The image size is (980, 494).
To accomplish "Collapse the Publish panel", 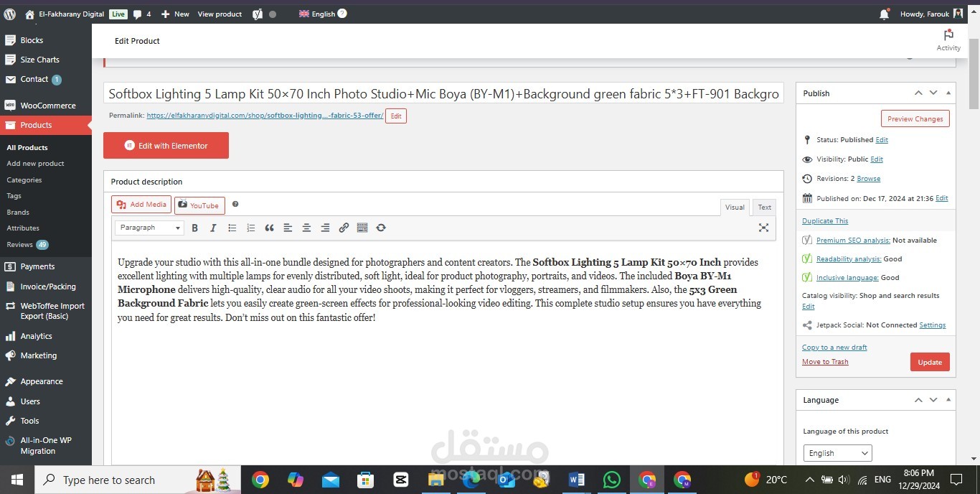I will pyautogui.click(x=949, y=93).
